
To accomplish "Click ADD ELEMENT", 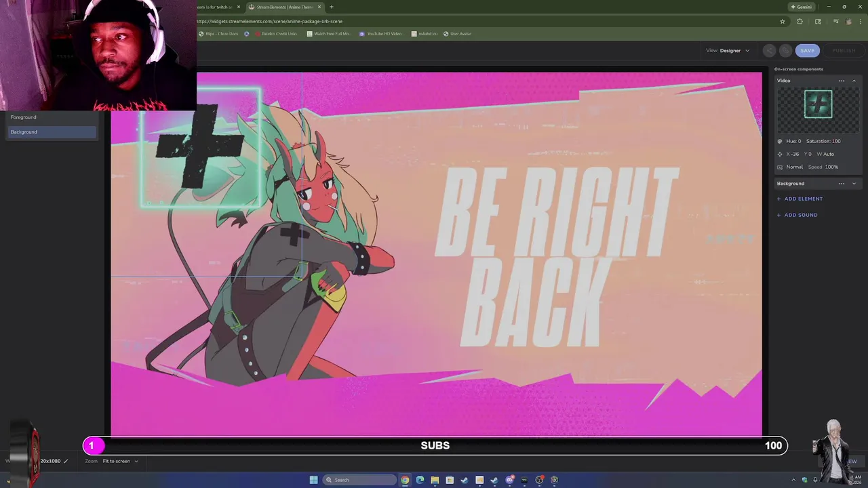I will click(800, 199).
